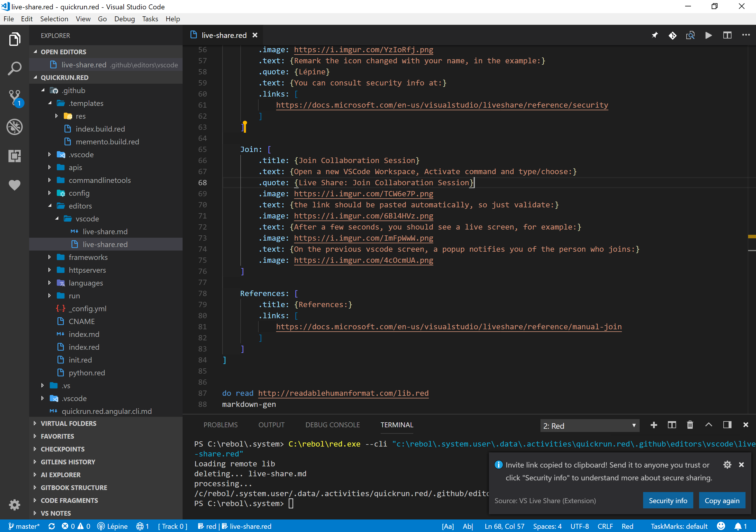Open Search in the activity bar
The image size is (756, 532).
[15, 68]
